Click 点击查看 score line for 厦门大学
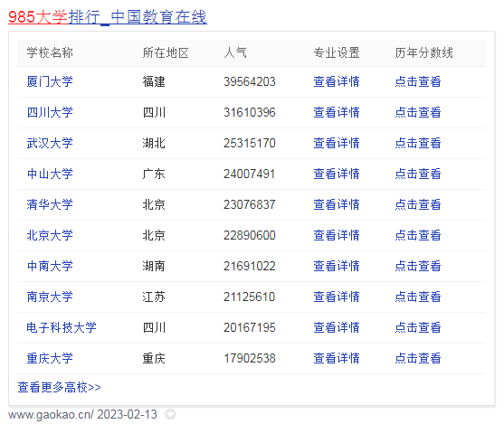Image resolution: width=504 pixels, height=424 pixels. click(418, 81)
